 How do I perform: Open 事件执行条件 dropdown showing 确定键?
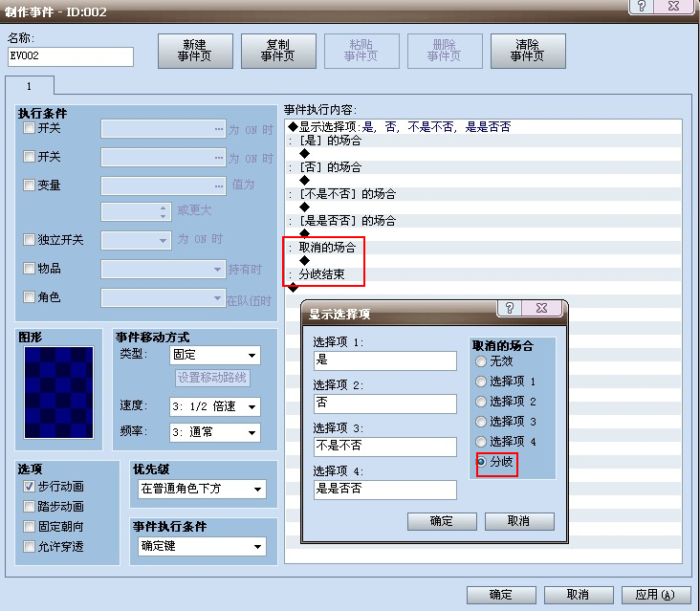click(202, 546)
